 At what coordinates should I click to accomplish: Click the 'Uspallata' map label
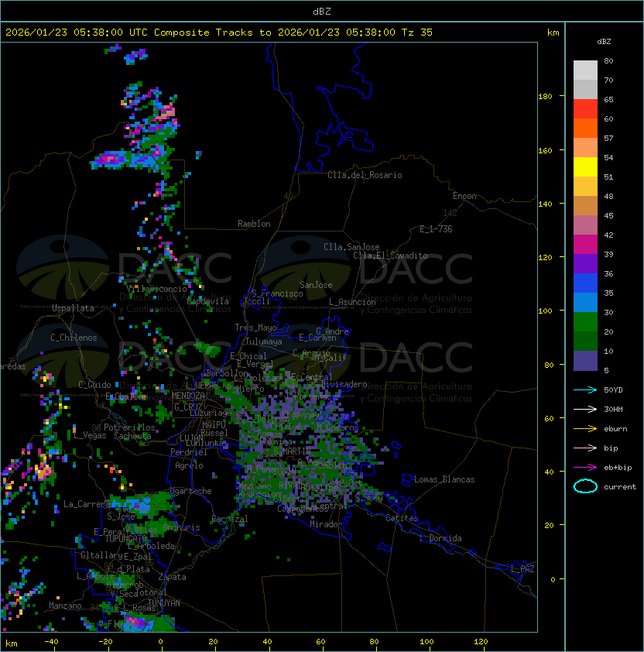tap(73, 308)
